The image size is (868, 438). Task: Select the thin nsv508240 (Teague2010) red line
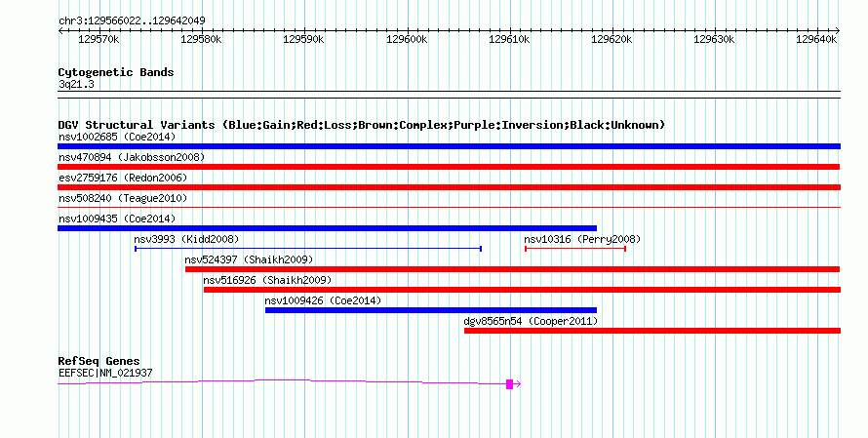[449, 208]
